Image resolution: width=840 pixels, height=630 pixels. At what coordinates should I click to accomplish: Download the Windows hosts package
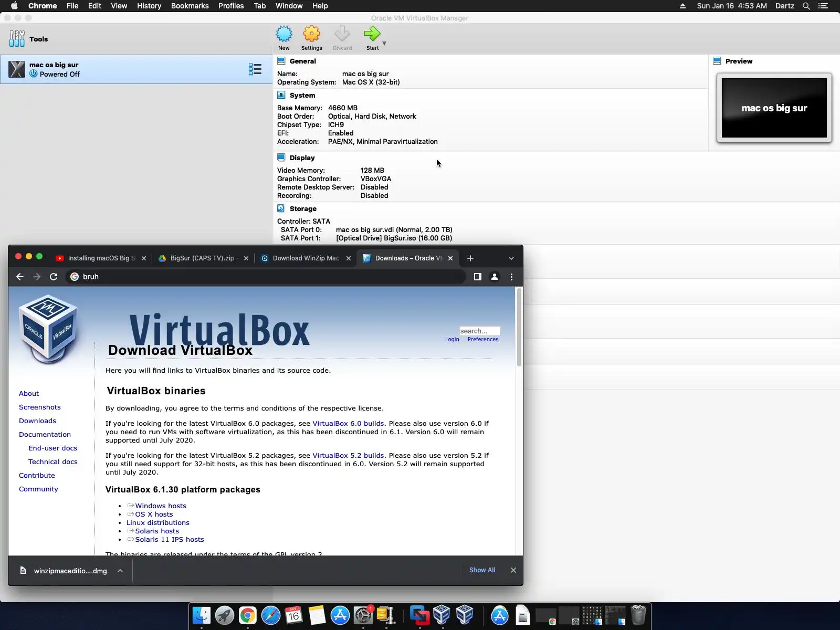pyautogui.click(x=161, y=506)
